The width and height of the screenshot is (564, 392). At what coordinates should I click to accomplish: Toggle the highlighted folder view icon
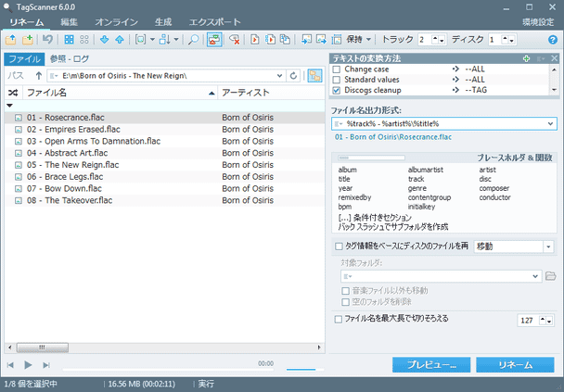[x=214, y=40]
